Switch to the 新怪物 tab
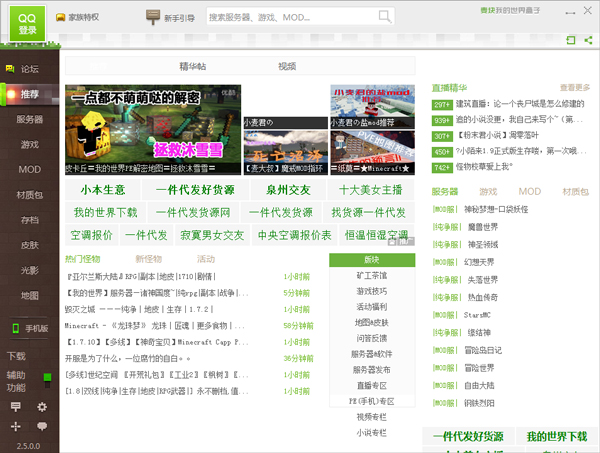600x453 pixels. point(148,258)
